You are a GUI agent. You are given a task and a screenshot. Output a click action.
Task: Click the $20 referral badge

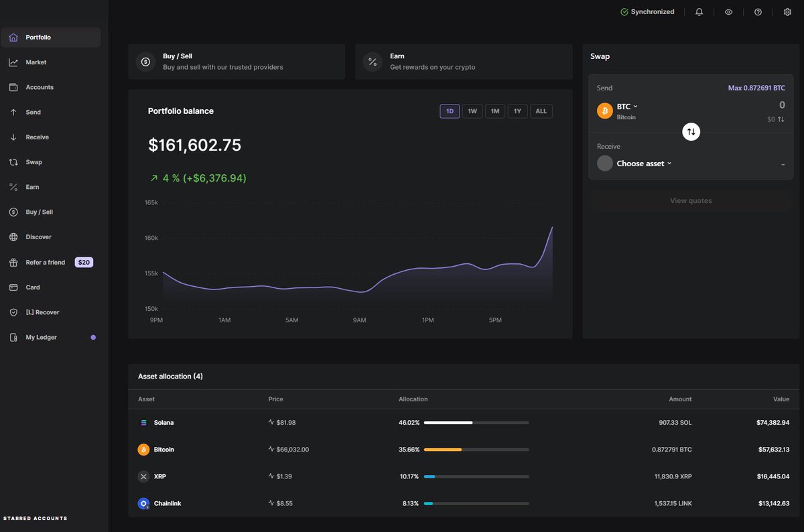pyautogui.click(x=84, y=263)
